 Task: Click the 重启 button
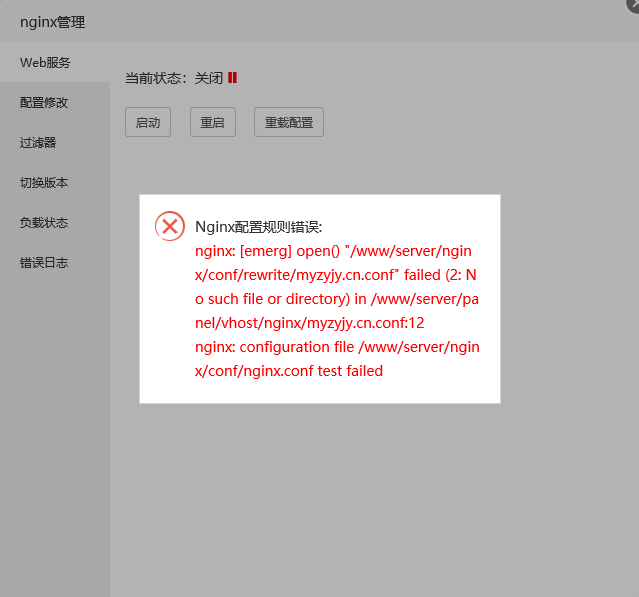pyautogui.click(x=213, y=122)
